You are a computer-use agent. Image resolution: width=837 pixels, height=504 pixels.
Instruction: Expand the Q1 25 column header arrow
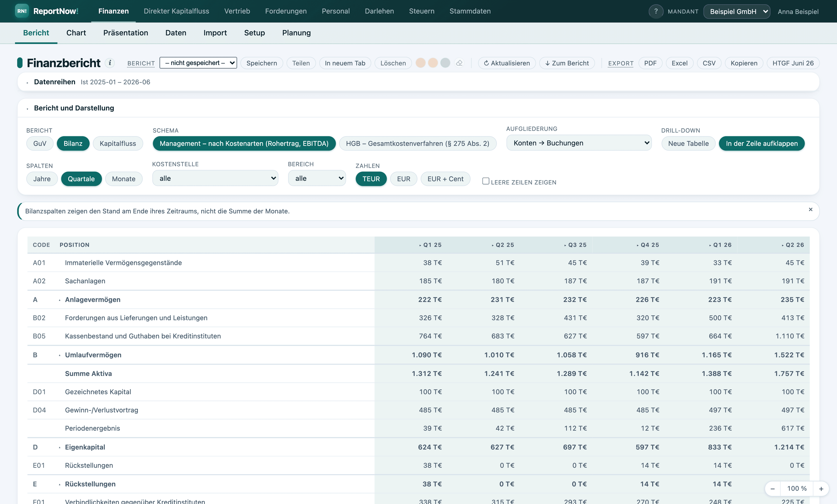pos(420,245)
